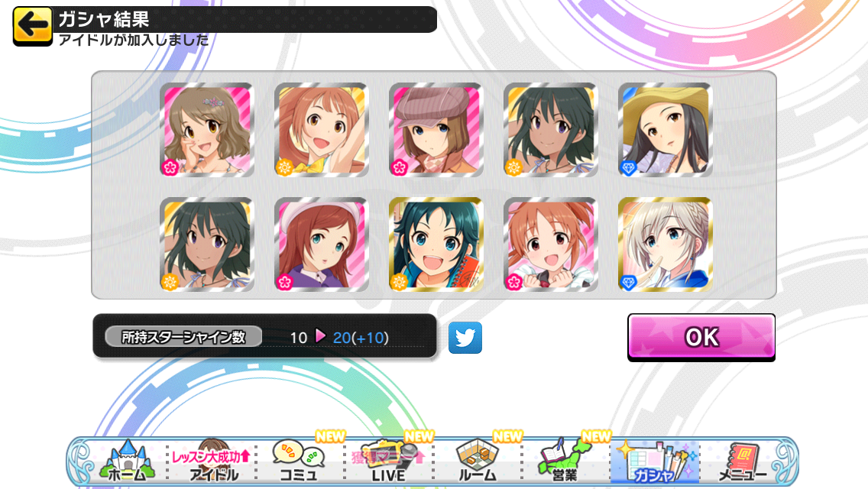Image resolution: width=868 pixels, height=489 pixels.
Task: Open the ルーム room icon
Action: click(478, 461)
